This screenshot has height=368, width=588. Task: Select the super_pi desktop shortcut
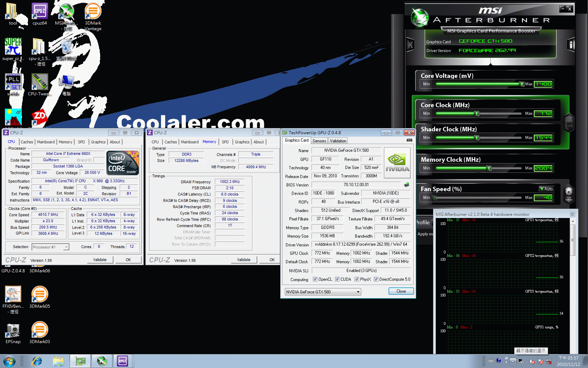click(13, 49)
